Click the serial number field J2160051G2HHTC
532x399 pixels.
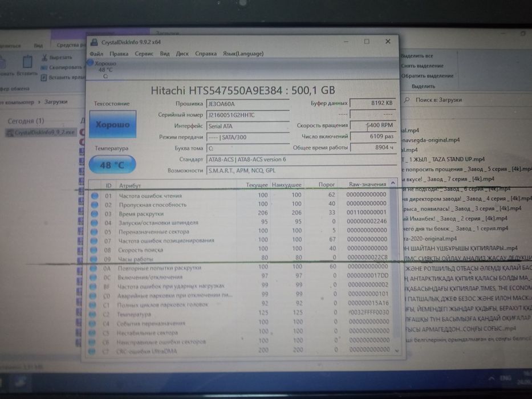247,115
